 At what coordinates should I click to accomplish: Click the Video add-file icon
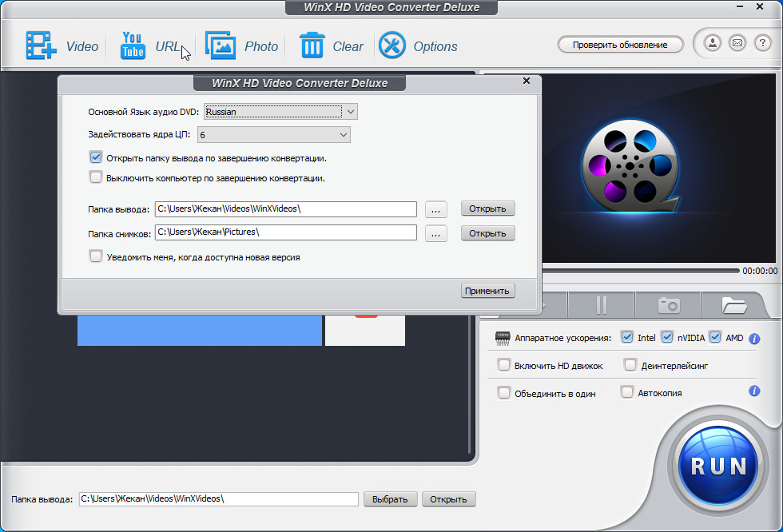[41, 46]
